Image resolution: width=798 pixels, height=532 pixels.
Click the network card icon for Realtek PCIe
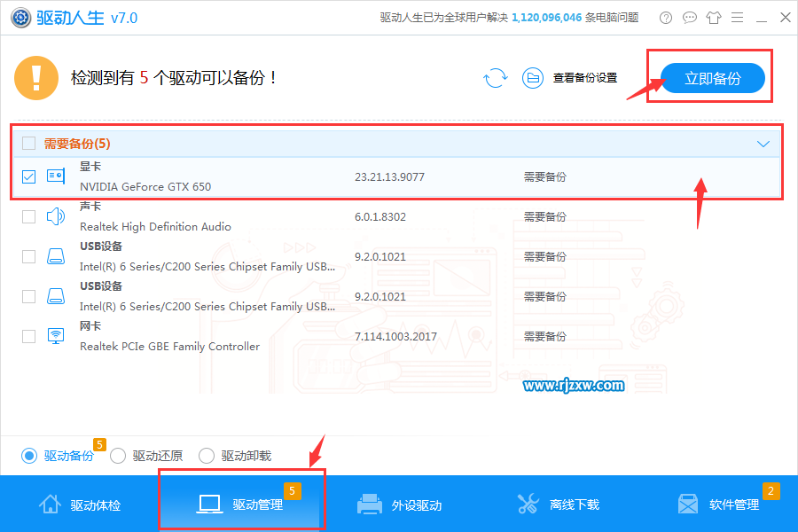(x=56, y=336)
